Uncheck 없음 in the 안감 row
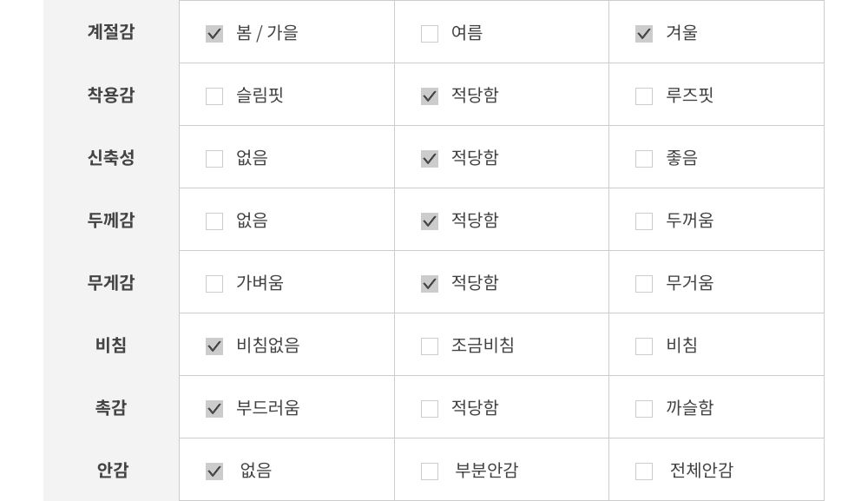Viewport: 868px width, 501px height. (x=214, y=471)
